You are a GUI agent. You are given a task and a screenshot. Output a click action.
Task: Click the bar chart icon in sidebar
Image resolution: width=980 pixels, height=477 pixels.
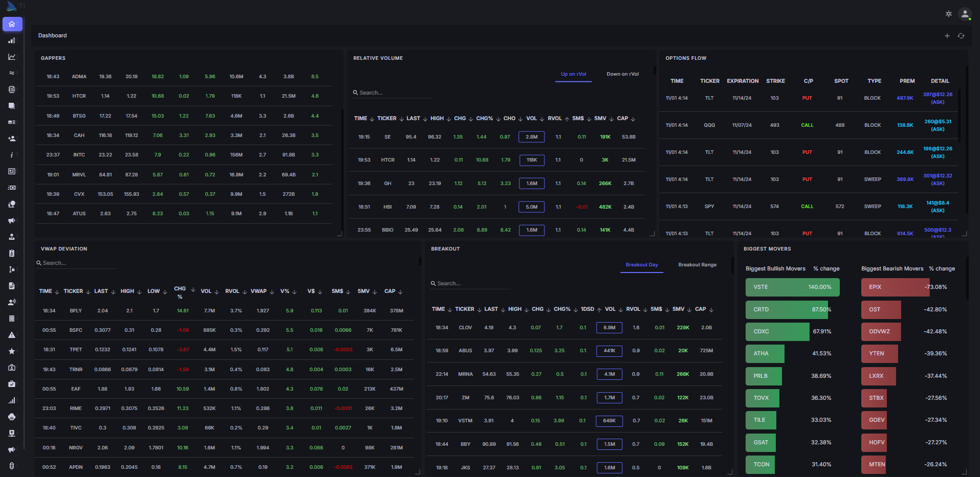pyautogui.click(x=12, y=40)
